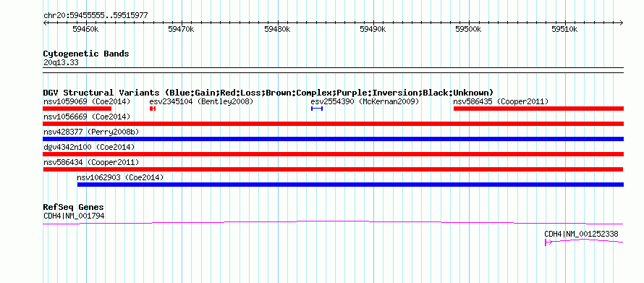
Task: Click the small blue esv2554390 gain glyph
Action: coord(317,109)
